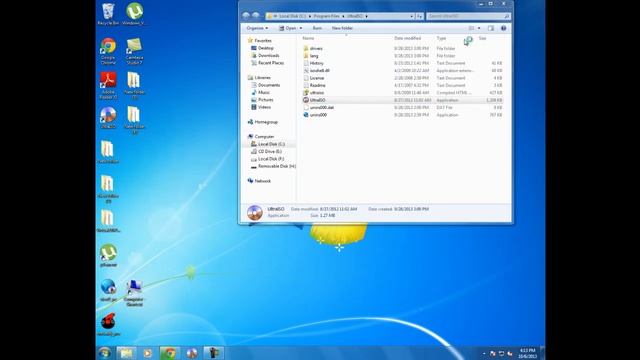Open the UltraISO disc taskbar icon
The image size is (640, 360).
tap(191, 353)
